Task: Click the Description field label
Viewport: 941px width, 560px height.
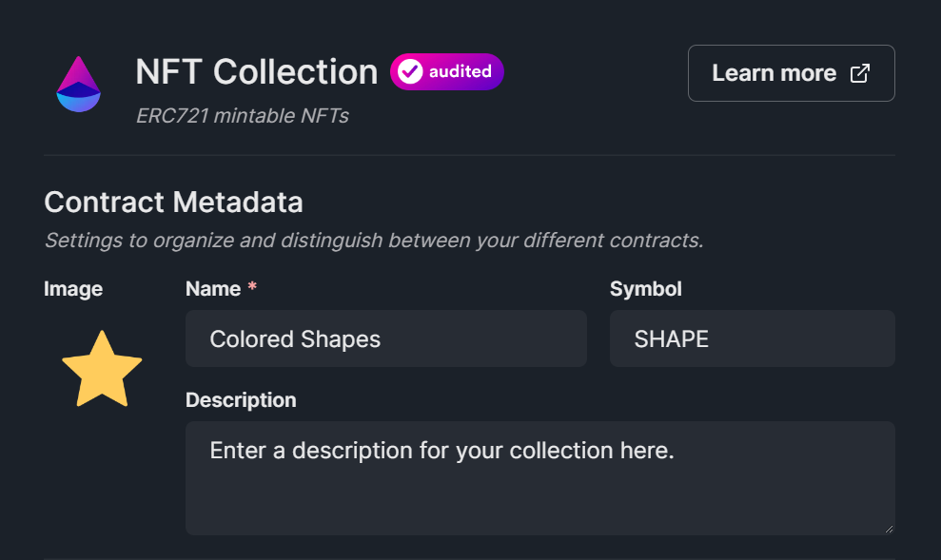Action: [x=241, y=400]
